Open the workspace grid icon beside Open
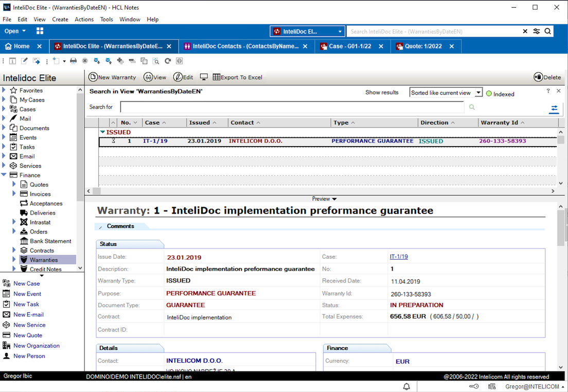Screen dimensions: 568x392 pos(40,31)
